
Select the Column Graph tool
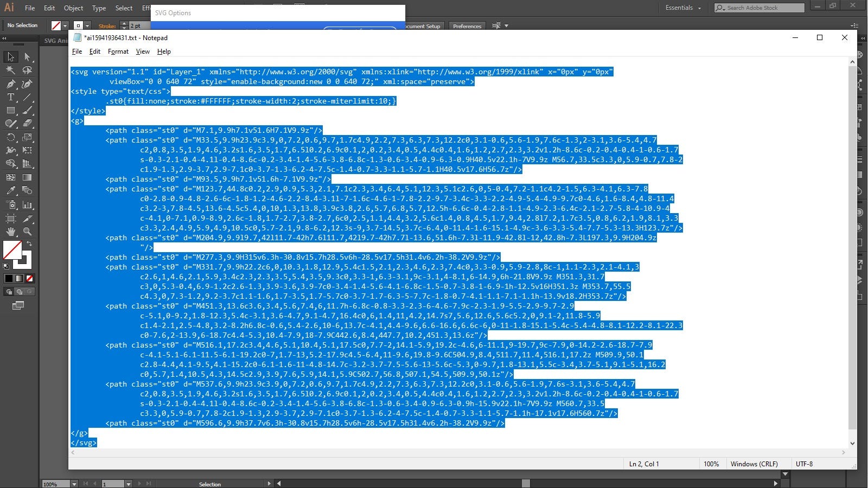pyautogui.click(x=27, y=205)
